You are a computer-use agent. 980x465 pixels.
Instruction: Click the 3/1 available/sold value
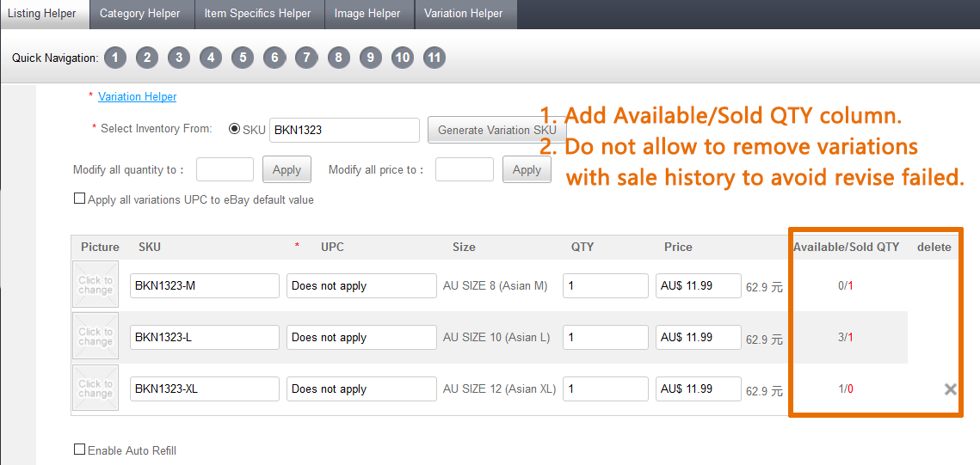coord(846,338)
